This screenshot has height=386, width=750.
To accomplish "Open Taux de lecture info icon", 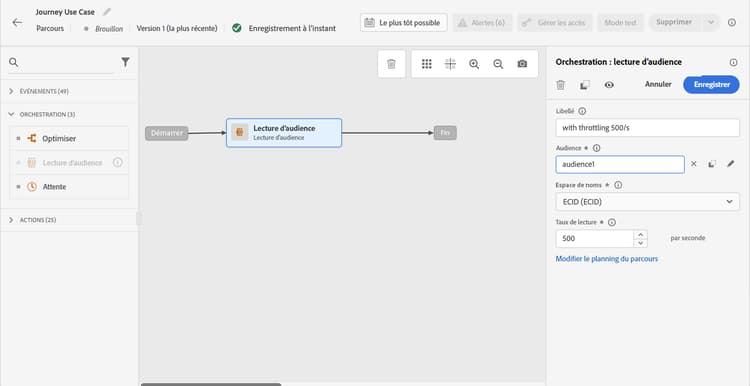I will tap(611, 222).
